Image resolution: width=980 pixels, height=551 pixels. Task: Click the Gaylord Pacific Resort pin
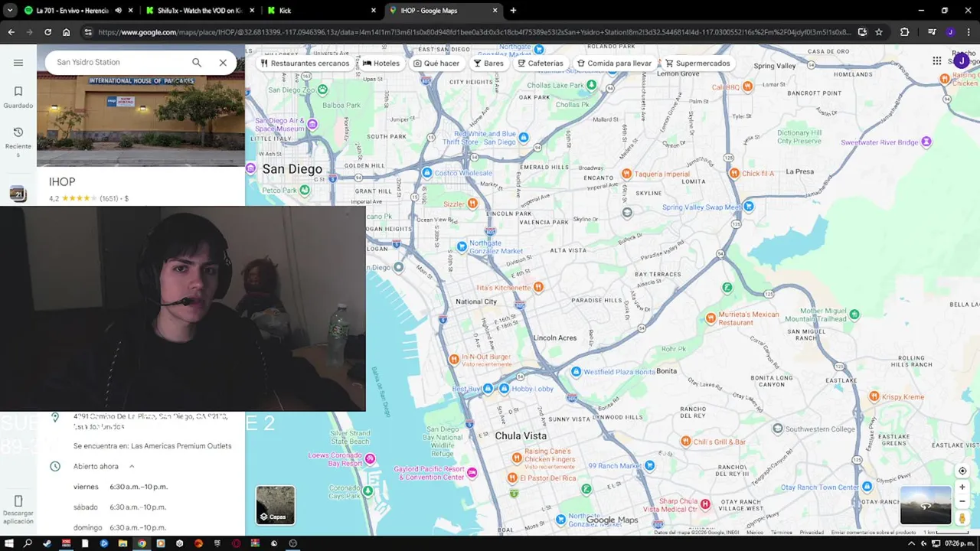(472, 473)
